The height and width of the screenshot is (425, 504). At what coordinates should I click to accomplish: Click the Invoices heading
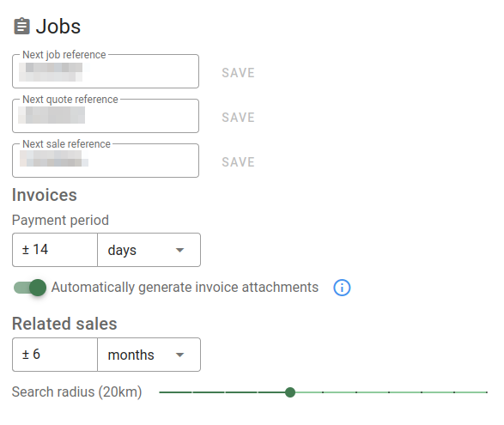click(45, 195)
